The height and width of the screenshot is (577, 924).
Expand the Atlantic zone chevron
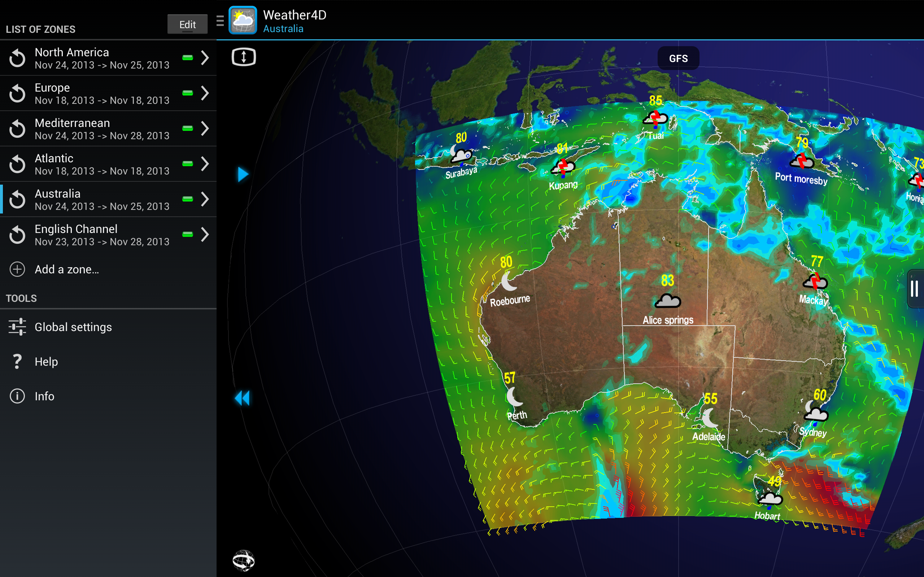(x=205, y=164)
